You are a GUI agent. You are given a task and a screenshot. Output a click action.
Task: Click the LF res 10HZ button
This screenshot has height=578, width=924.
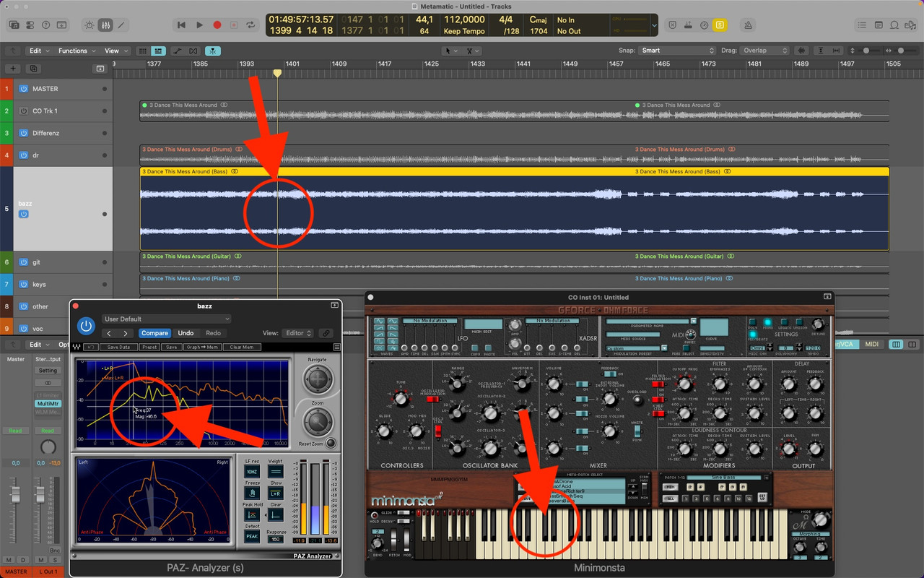[252, 471]
